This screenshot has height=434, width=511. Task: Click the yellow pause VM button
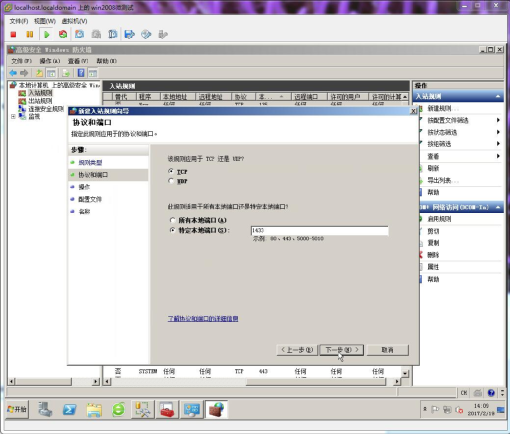[30, 34]
